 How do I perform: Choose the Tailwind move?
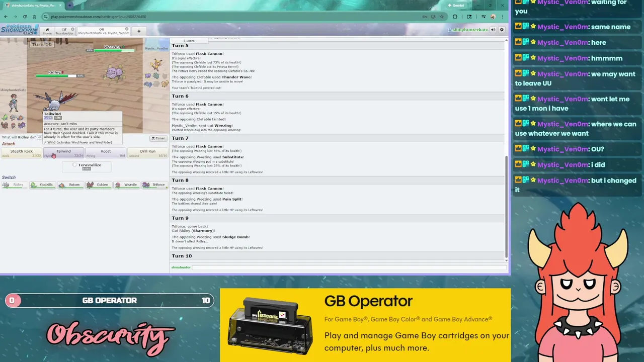[63, 153]
